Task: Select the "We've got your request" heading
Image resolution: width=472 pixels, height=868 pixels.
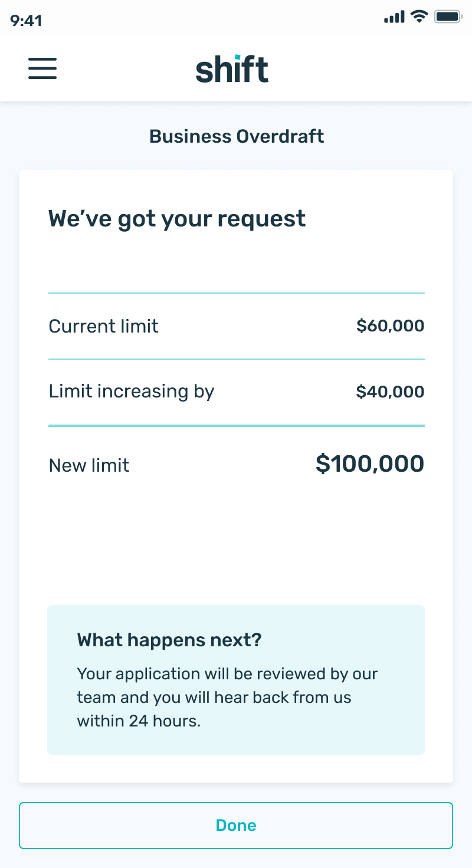Action: tap(177, 219)
